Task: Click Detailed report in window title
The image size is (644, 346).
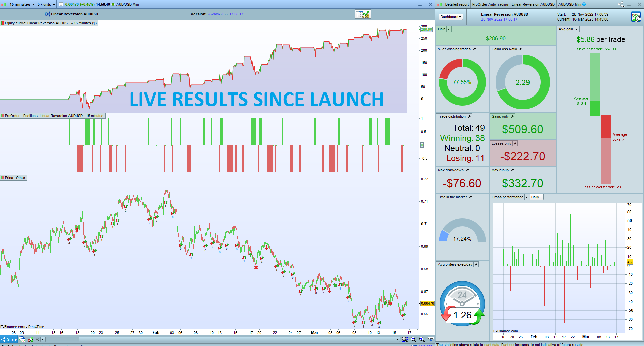Action: tap(457, 4)
